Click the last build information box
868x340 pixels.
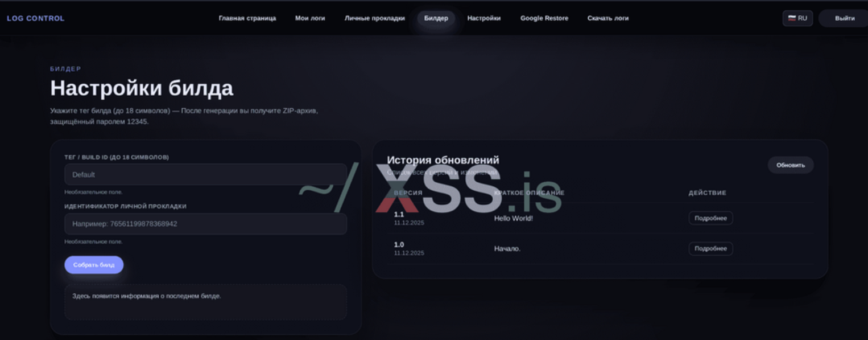click(205, 302)
